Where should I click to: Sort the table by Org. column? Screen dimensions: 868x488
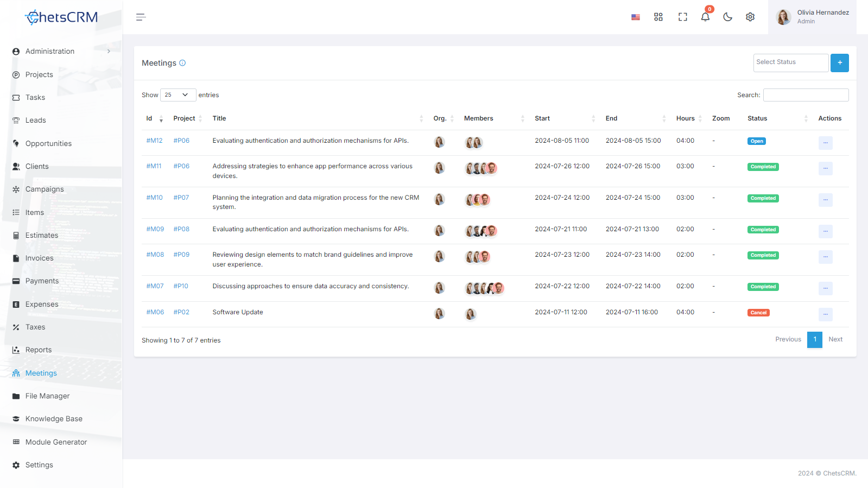443,118
